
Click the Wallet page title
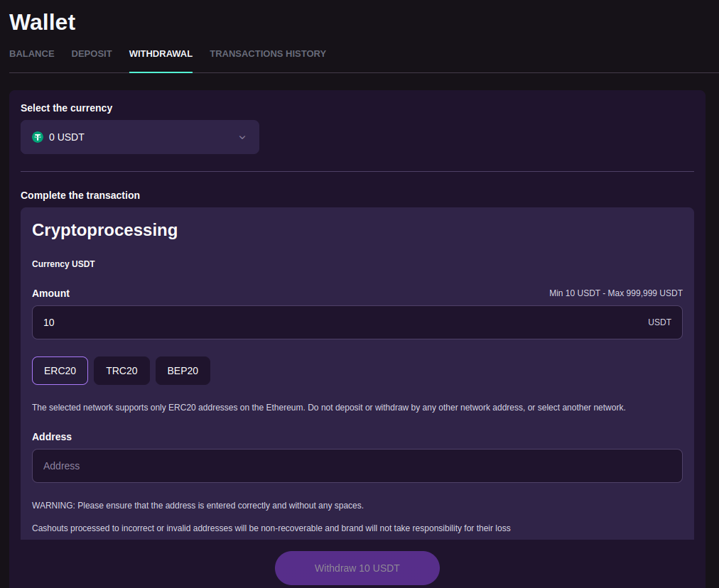point(43,22)
